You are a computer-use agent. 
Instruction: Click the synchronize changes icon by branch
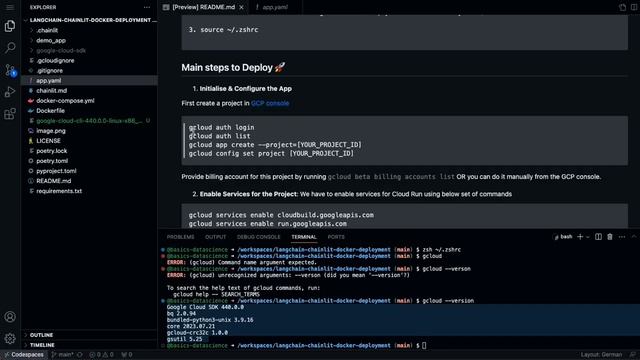tap(80, 354)
